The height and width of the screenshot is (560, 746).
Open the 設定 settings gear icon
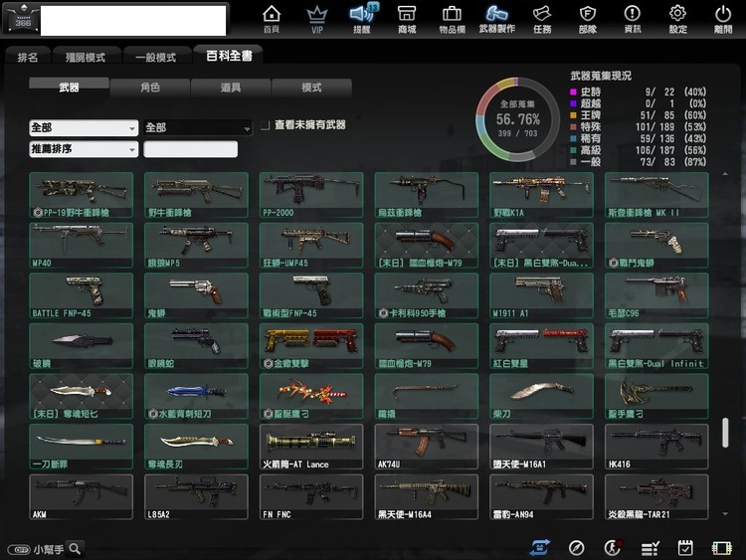[x=678, y=19]
